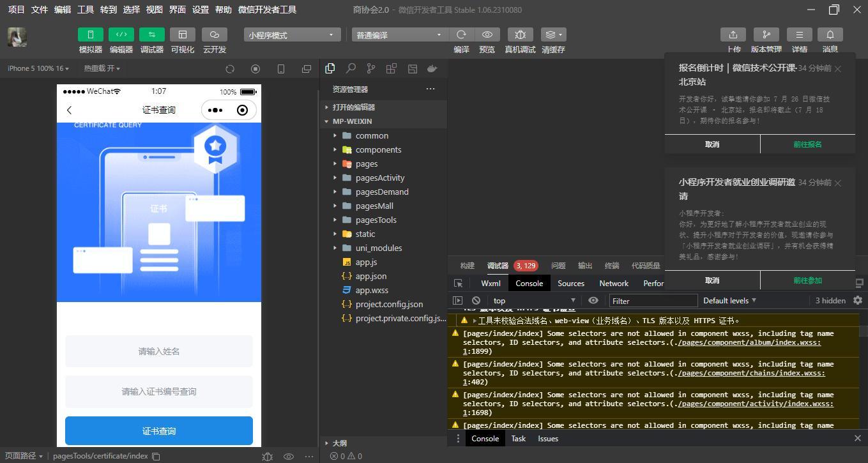868x463 pixels.
Task: Open the 资源管理器 more actions ellipsis
Action: coord(430,89)
